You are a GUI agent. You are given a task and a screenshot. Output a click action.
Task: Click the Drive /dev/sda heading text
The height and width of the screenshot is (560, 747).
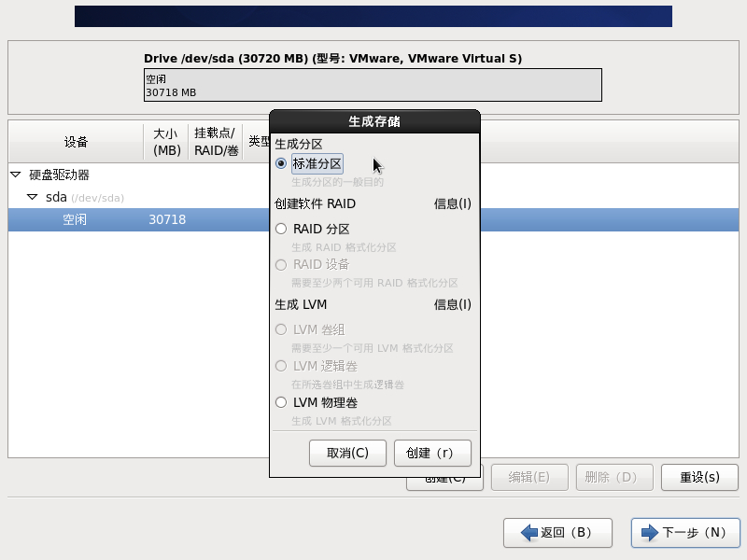click(333, 59)
